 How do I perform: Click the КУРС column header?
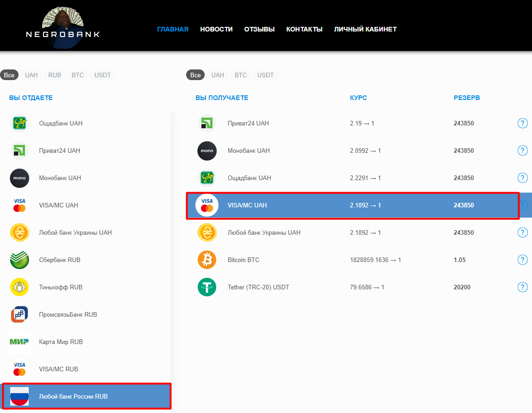click(358, 98)
